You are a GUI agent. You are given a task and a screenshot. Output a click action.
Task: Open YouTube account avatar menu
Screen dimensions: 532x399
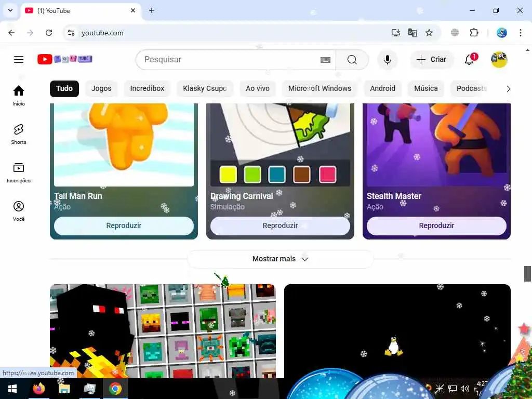pos(499,59)
